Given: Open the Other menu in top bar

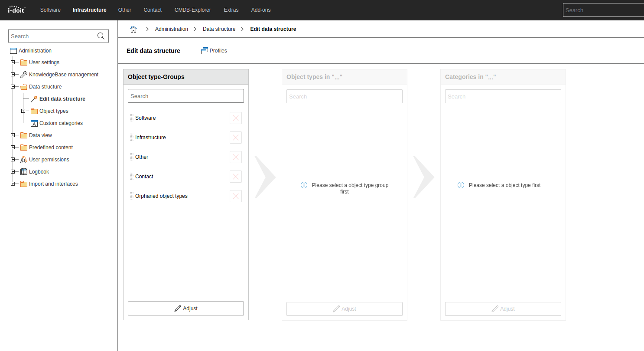Looking at the screenshot, I should click(x=125, y=10).
